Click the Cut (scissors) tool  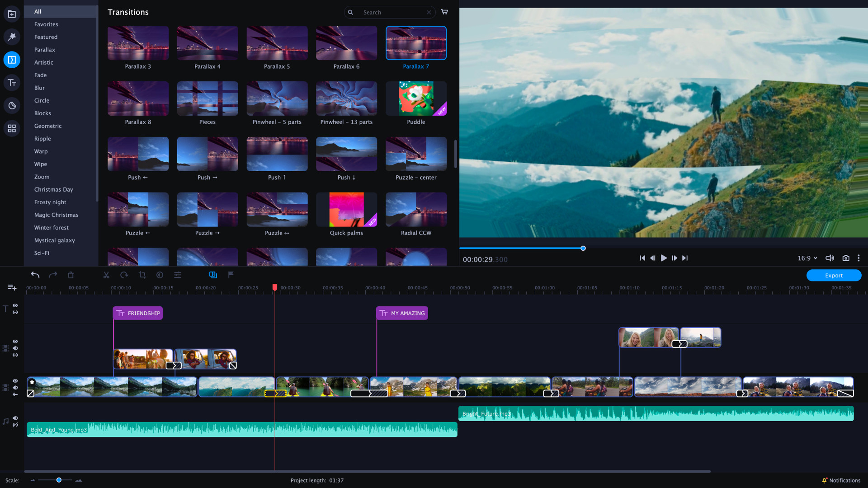point(106,275)
